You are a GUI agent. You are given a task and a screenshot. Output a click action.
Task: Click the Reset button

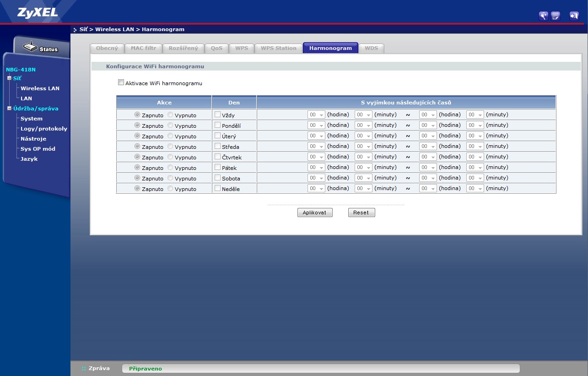pyautogui.click(x=361, y=213)
